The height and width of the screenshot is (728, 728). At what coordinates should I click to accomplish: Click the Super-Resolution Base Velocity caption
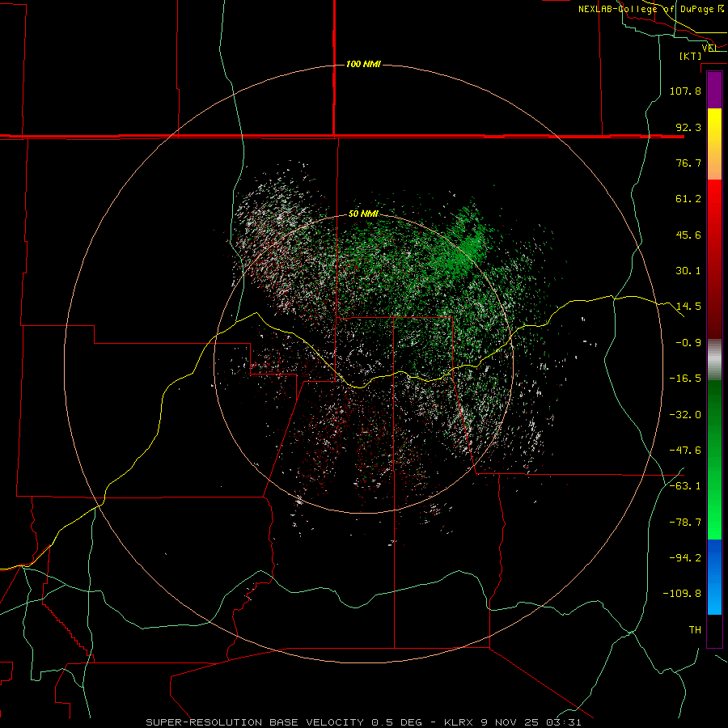tap(363, 722)
